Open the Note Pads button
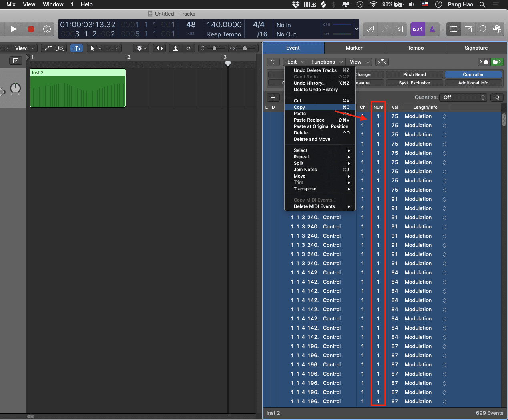Viewport: 508px width, 420px height. 468,29
